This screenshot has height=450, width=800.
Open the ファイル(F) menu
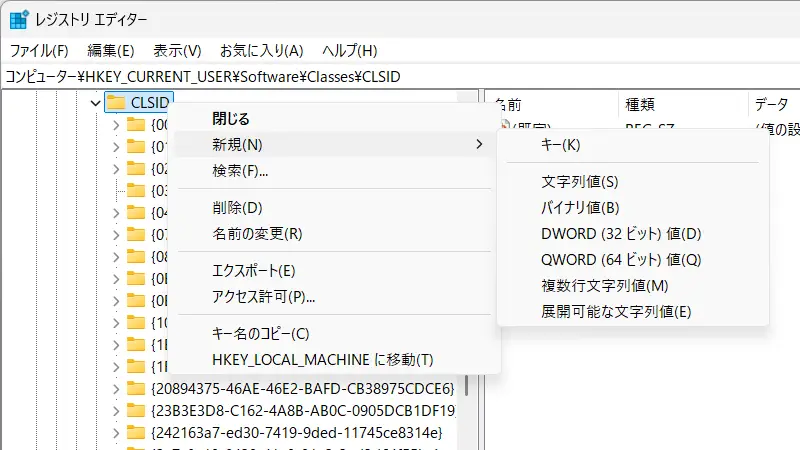39,50
